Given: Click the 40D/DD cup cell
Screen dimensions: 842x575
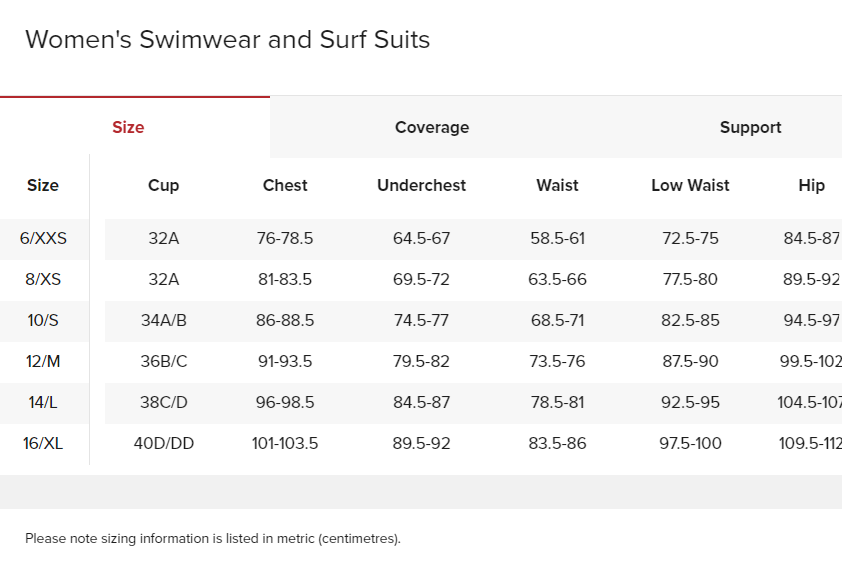Looking at the screenshot, I should tap(164, 443).
